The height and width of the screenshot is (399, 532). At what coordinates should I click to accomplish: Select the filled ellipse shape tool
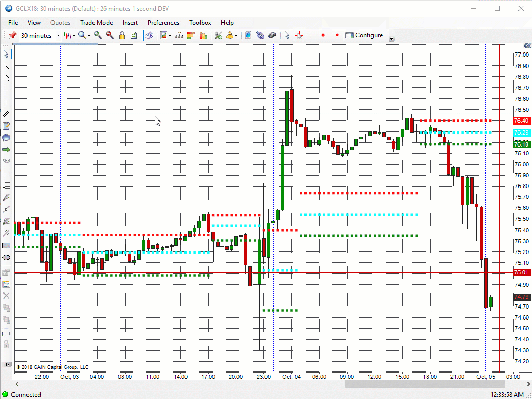point(6,258)
